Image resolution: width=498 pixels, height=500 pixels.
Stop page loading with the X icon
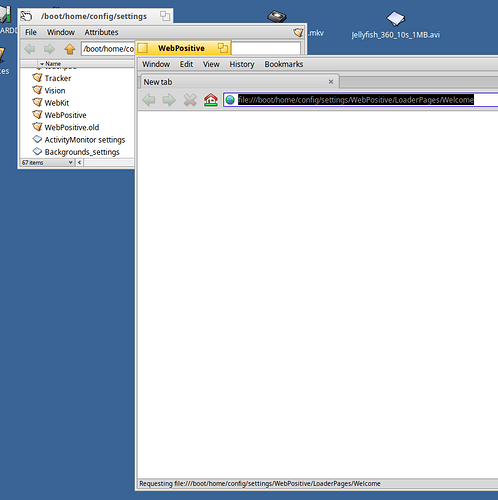(190, 100)
